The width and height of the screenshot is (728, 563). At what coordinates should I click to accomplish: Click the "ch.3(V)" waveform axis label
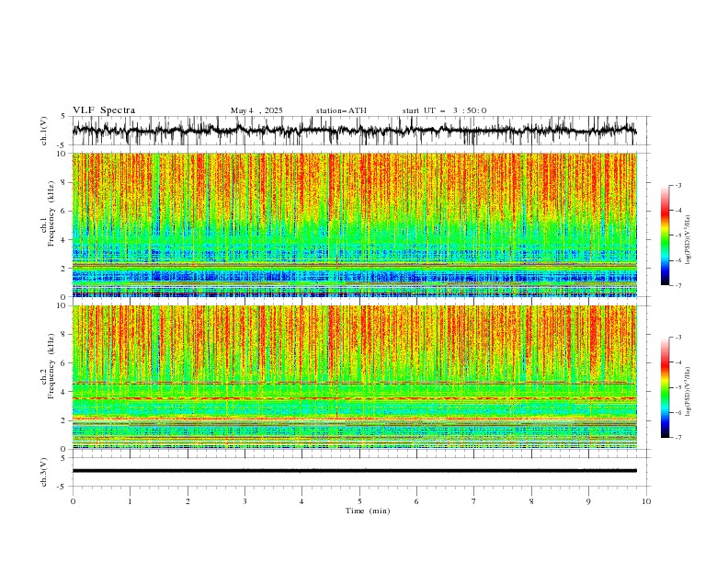[44, 472]
